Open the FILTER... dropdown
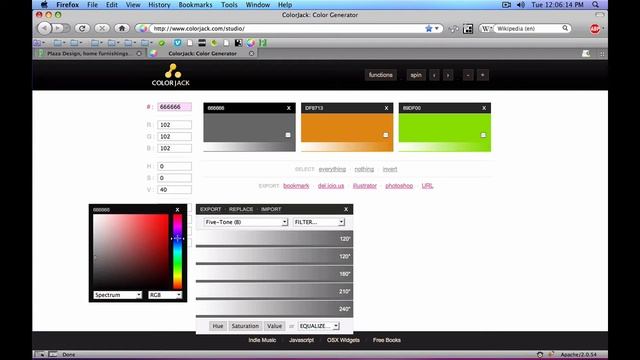 click(319, 222)
